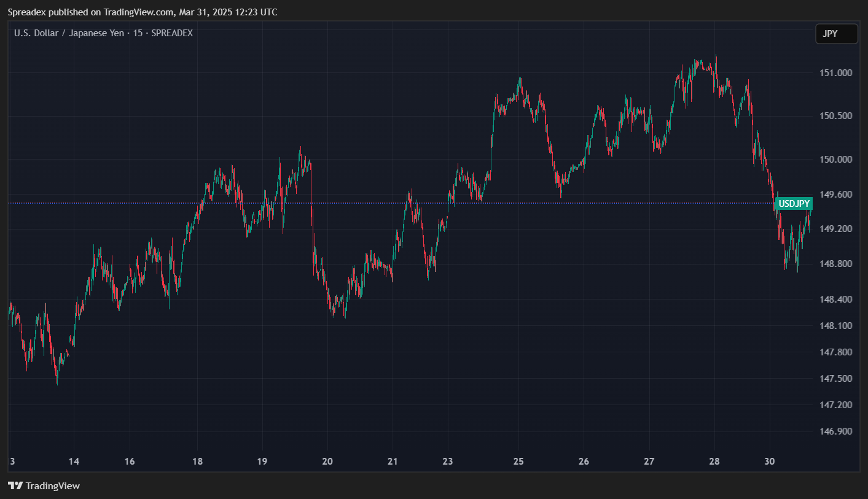Image resolution: width=868 pixels, height=499 pixels.
Task: Select the 146.900 price axis label
Action: point(836,431)
